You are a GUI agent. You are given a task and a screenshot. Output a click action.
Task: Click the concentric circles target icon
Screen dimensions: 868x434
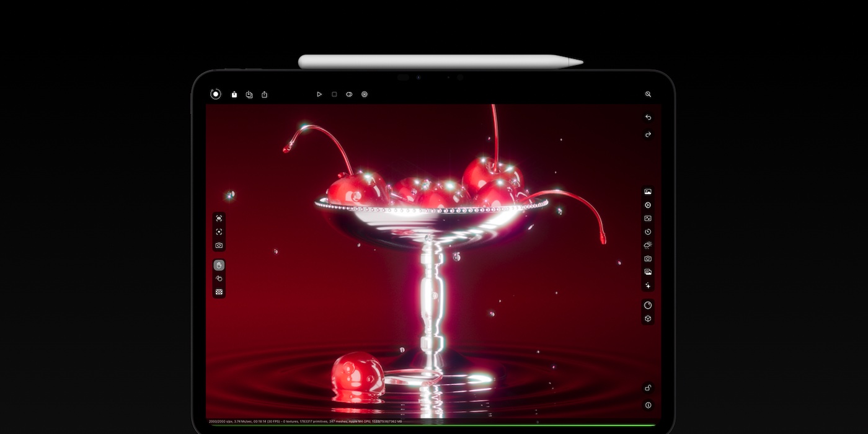coord(365,94)
